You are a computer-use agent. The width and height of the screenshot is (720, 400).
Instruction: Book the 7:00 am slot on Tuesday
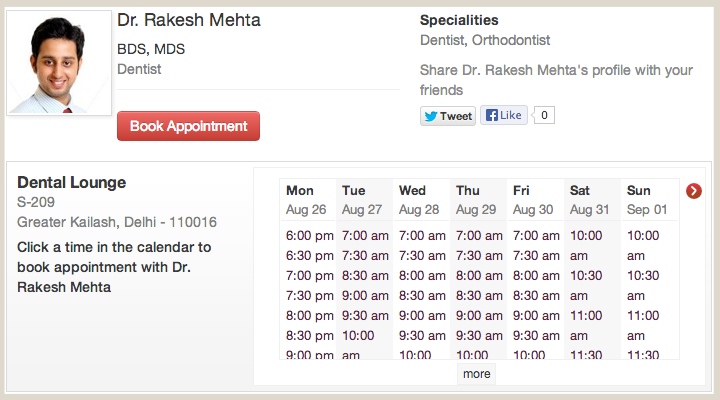pos(366,236)
